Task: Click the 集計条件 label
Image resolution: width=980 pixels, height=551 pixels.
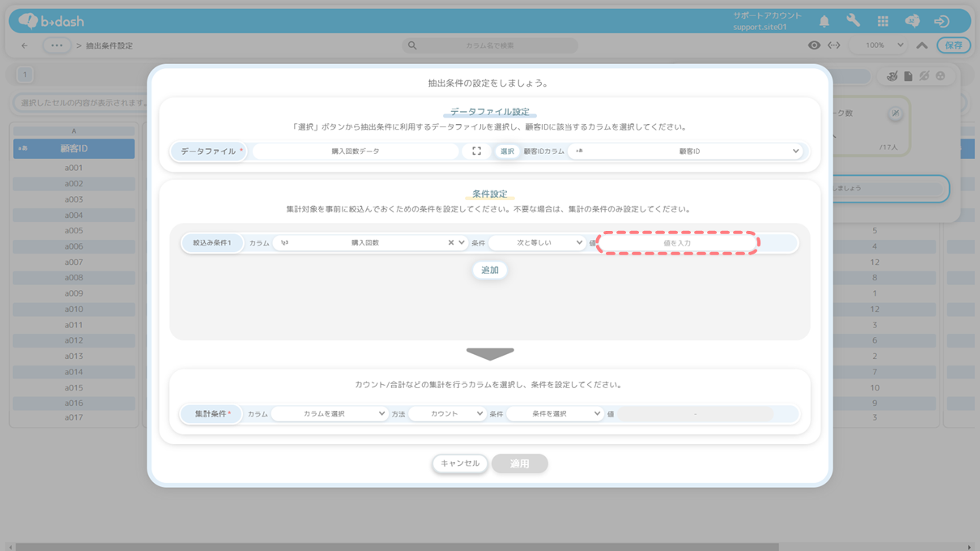Action: [211, 414]
